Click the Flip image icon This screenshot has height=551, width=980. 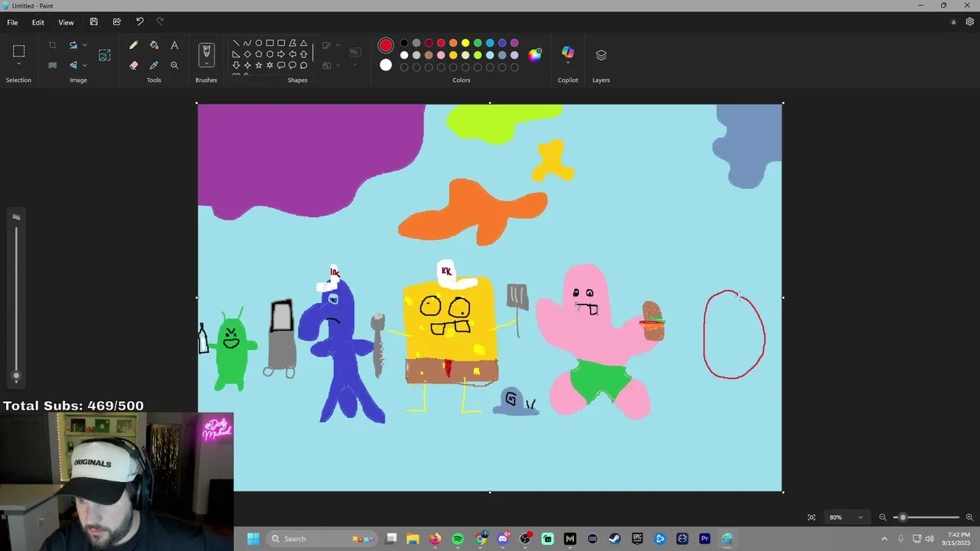point(73,65)
